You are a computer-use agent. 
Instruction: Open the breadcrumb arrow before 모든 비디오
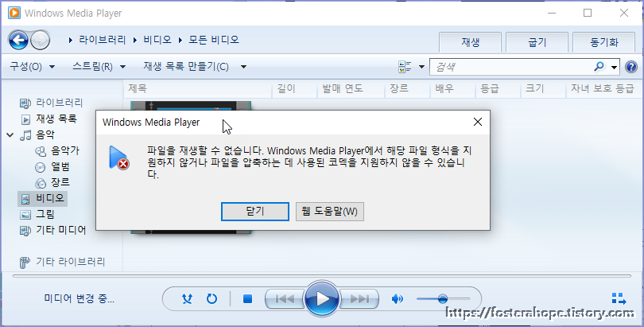(x=180, y=41)
